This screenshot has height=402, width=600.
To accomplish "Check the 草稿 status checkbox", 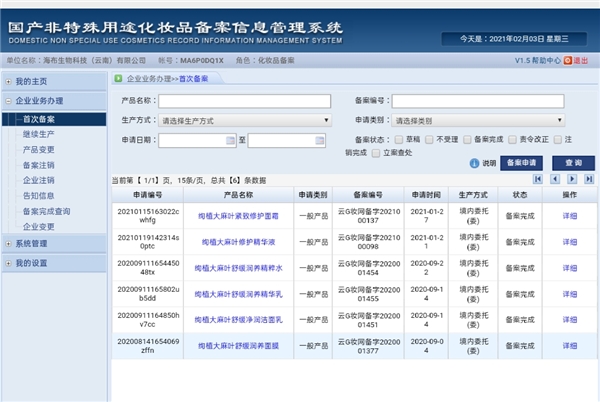I will (399, 140).
